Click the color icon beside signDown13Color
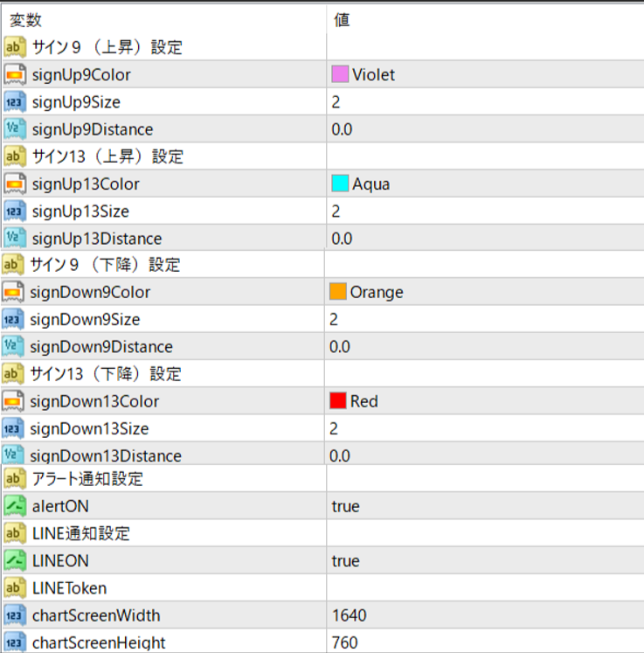The image size is (644, 653). (x=13, y=401)
